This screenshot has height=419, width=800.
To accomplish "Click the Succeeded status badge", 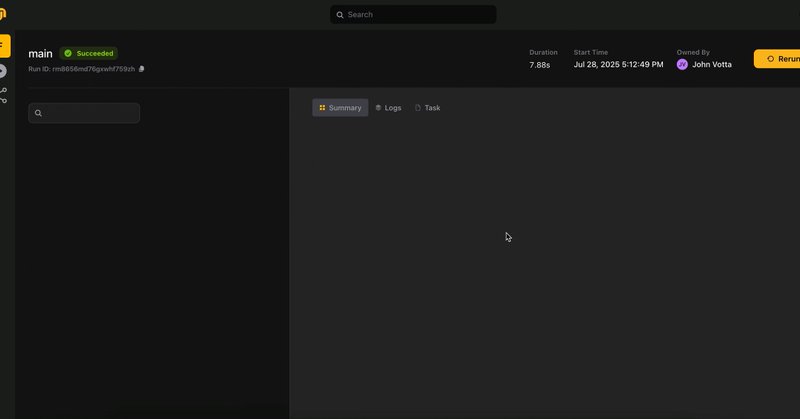I will (89, 53).
